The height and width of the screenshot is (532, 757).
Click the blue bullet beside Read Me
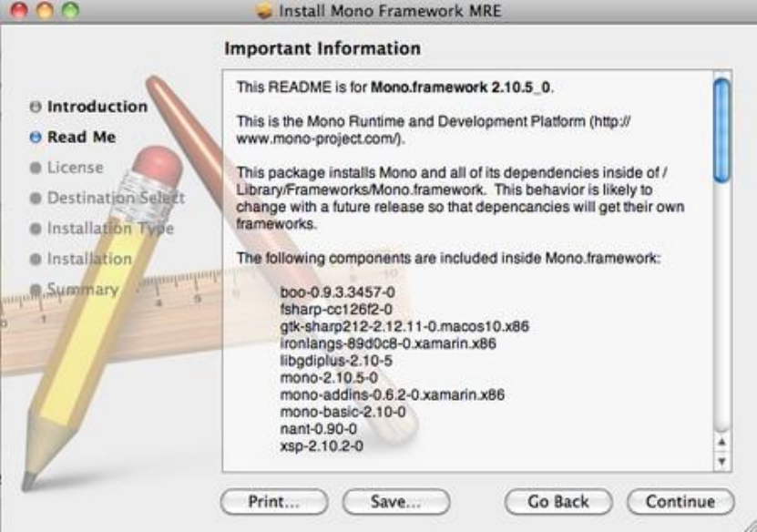(36, 138)
